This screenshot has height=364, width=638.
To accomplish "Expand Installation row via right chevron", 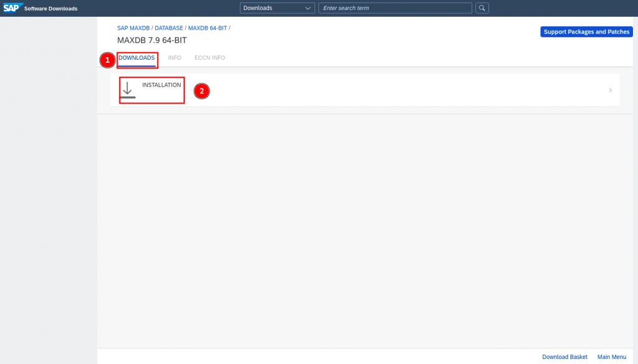I will tap(610, 90).
